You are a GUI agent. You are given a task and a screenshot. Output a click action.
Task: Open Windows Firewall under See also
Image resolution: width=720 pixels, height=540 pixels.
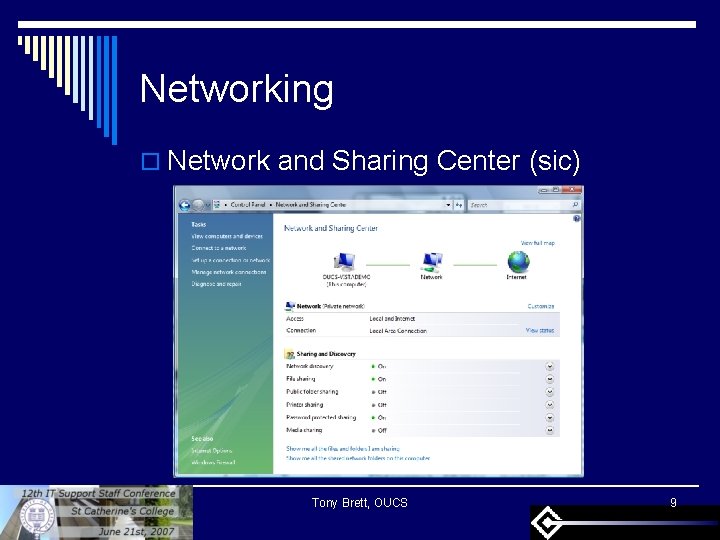(214, 462)
